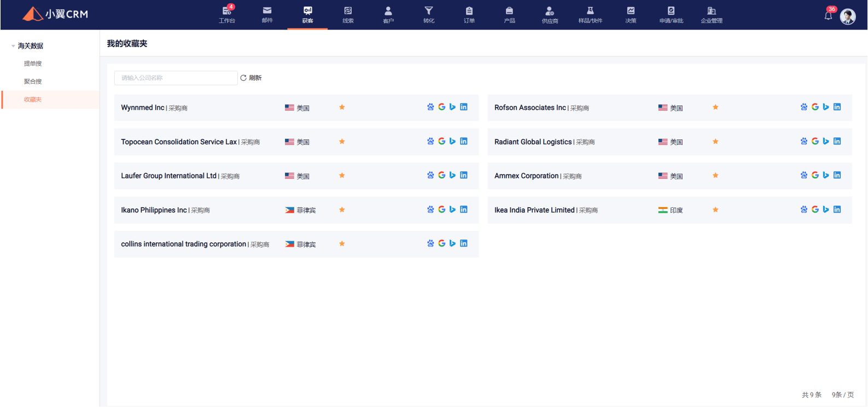
Task: Open Ammex Corporation entry
Action: [x=527, y=175]
